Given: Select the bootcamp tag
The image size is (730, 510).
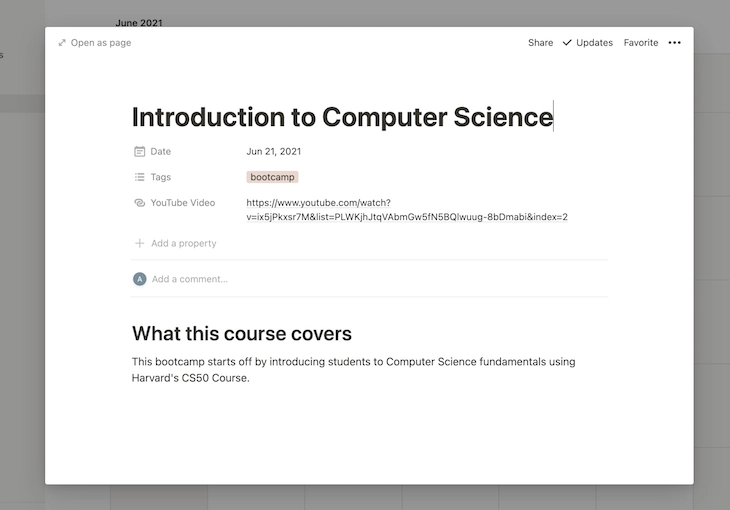Looking at the screenshot, I should [x=272, y=177].
